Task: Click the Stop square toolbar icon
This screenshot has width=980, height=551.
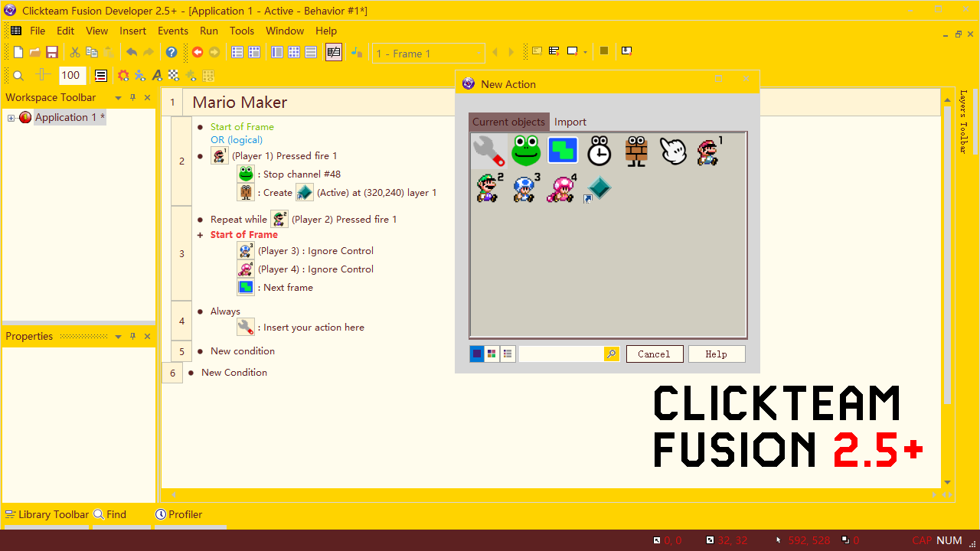Action: [x=604, y=51]
